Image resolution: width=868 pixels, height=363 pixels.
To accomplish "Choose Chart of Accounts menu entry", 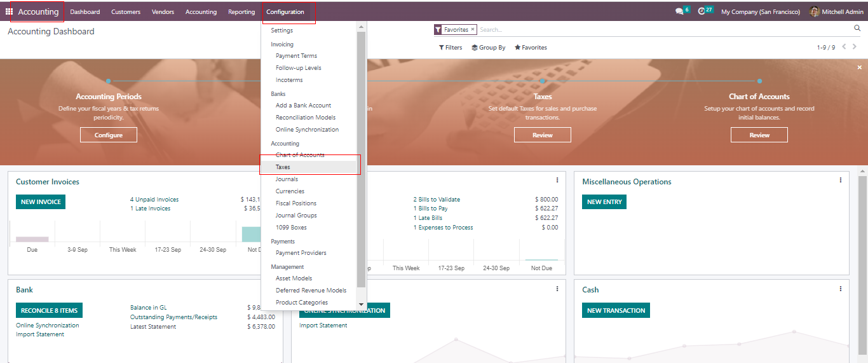I will click(x=300, y=155).
